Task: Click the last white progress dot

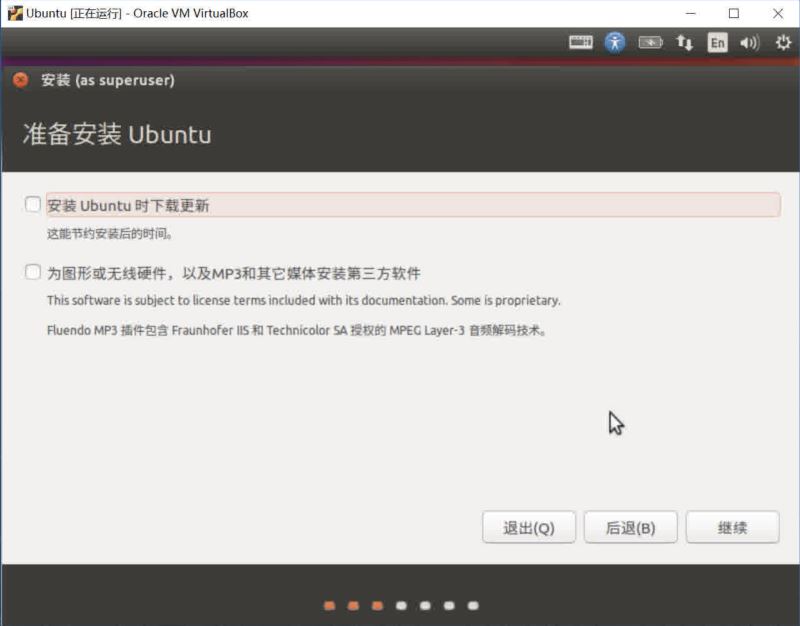Action: coord(473,605)
